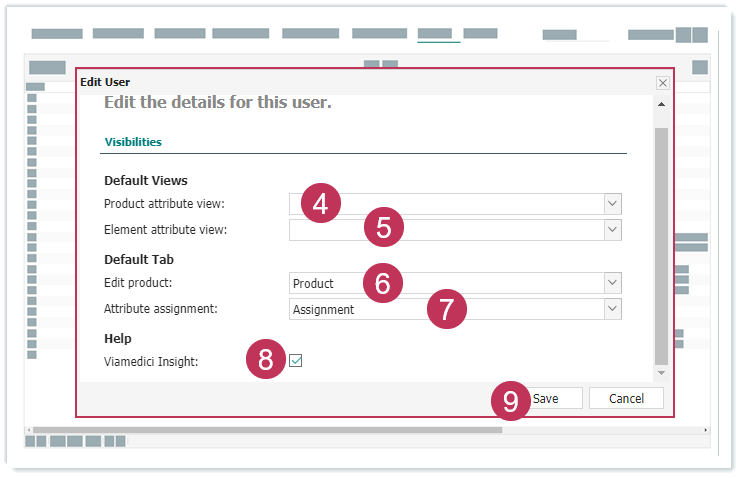Open the Attribute assignment dropdown arrow
This screenshot has height=478, width=741.
click(x=612, y=309)
